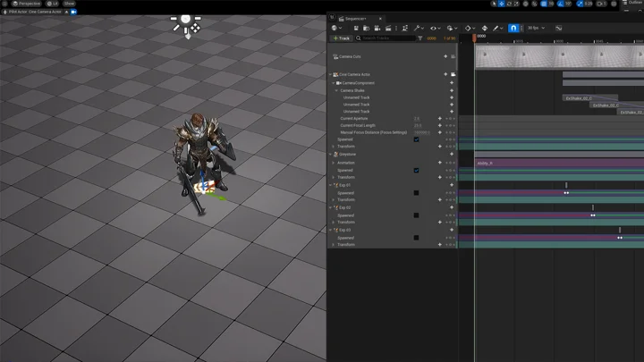The width and height of the screenshot is (644, 362).
Task: Toggle viewport grid snapping
Action: click(544, 4)
